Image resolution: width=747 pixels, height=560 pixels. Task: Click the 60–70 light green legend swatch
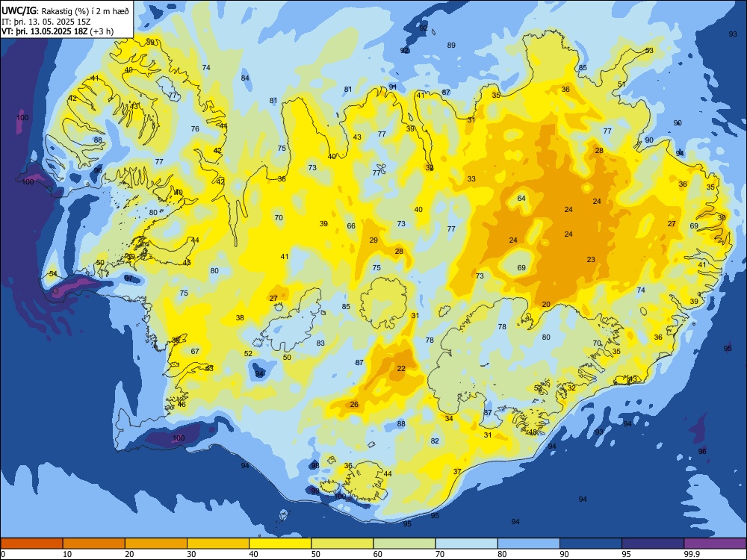click(404, 544)
